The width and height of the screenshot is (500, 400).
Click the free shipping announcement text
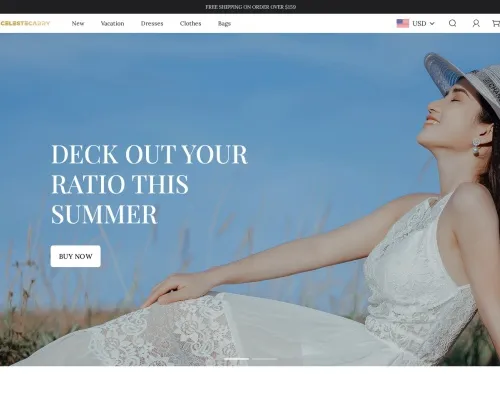click(x=251, y=7)
